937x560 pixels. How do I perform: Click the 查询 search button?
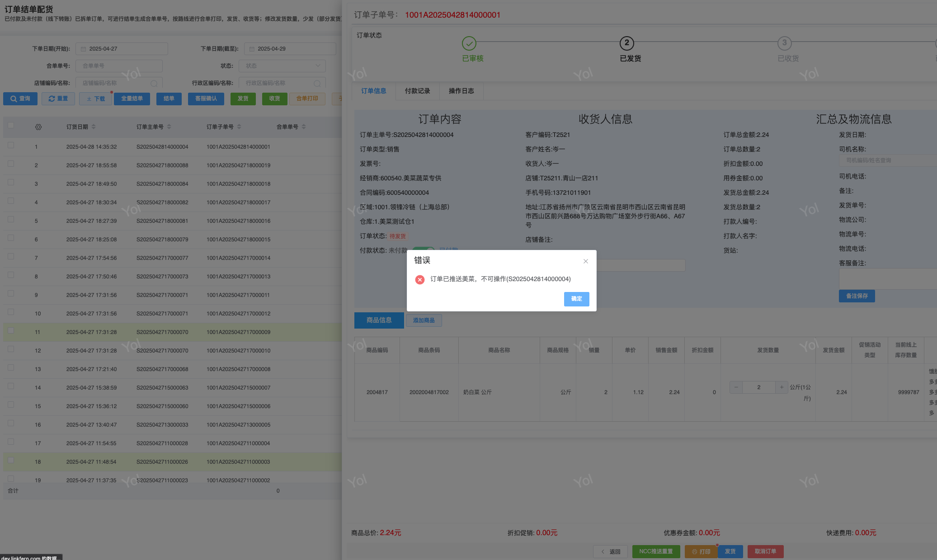point(20,99)
